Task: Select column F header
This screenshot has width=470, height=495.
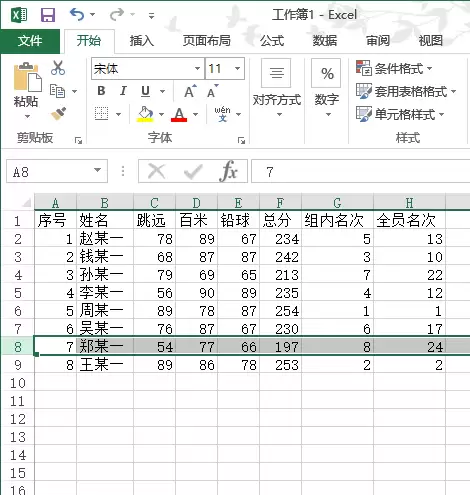Action: (x=280, y=202)
